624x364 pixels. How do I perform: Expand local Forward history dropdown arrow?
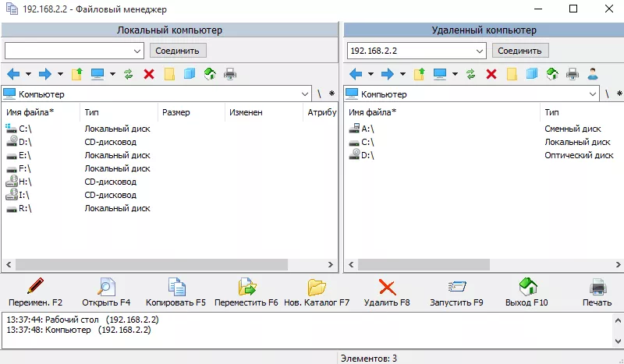tap(60, 74)
